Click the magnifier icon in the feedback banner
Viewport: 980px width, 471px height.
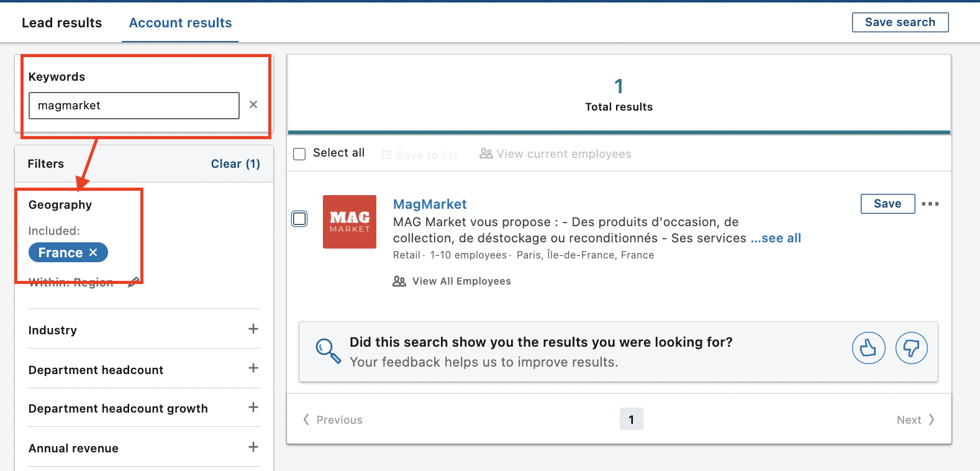click(328, 351)
